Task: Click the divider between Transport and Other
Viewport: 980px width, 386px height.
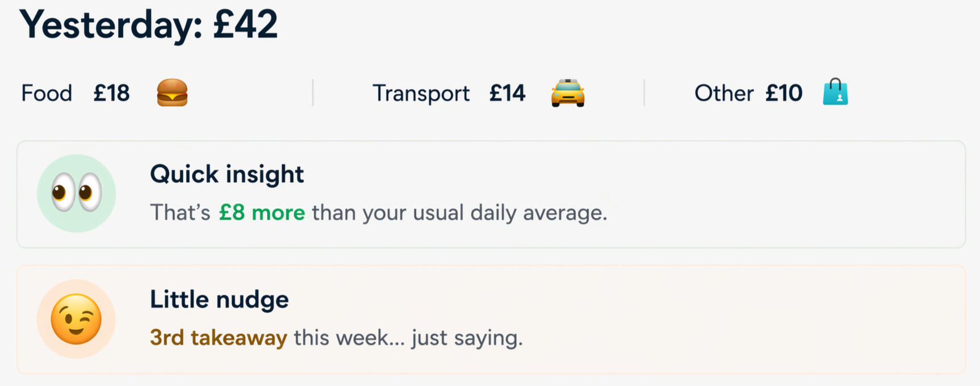Action: [644, 93]
